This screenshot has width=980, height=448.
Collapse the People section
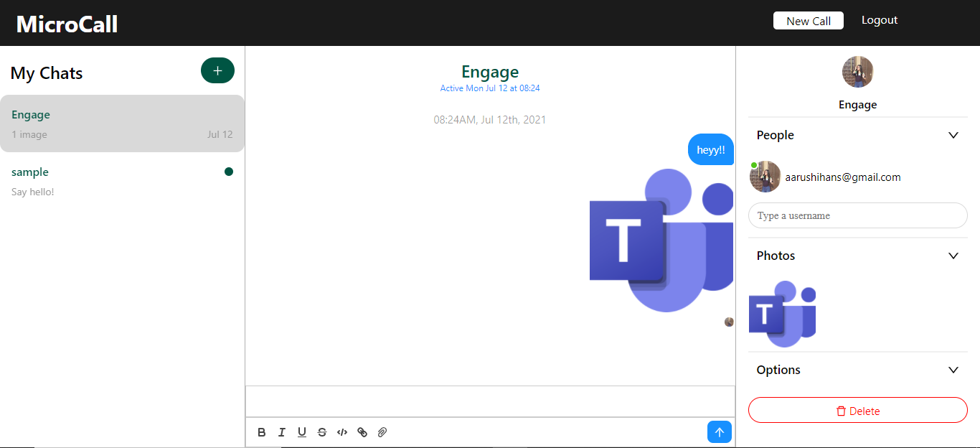[953, 135]
